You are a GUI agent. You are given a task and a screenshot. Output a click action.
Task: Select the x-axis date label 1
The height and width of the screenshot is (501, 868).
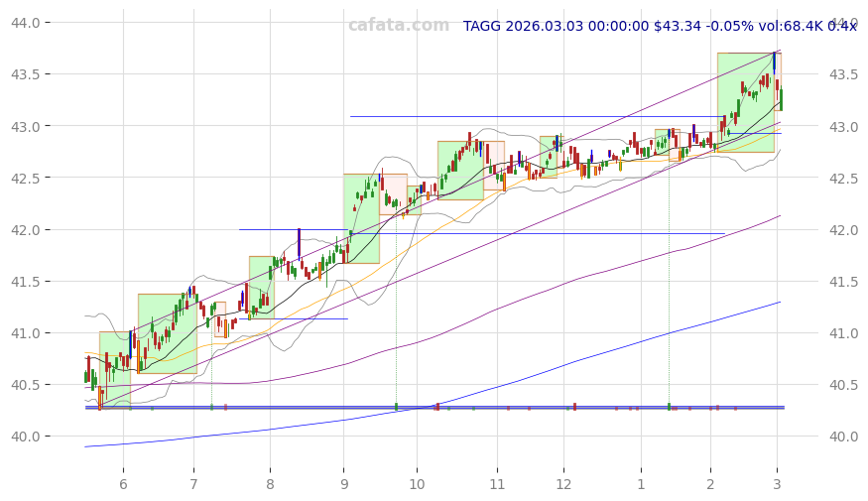coord(641,484)
